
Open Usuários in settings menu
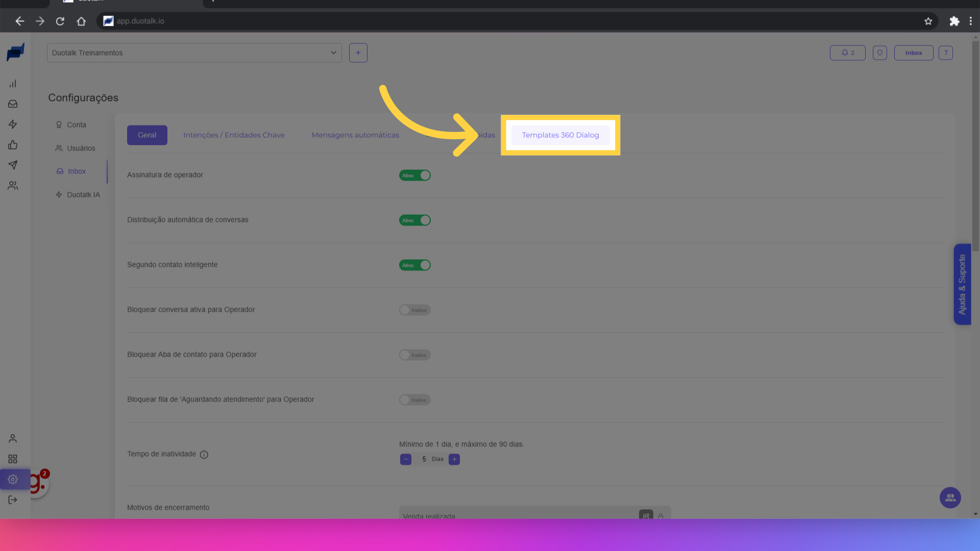click(x=81, y=148)
